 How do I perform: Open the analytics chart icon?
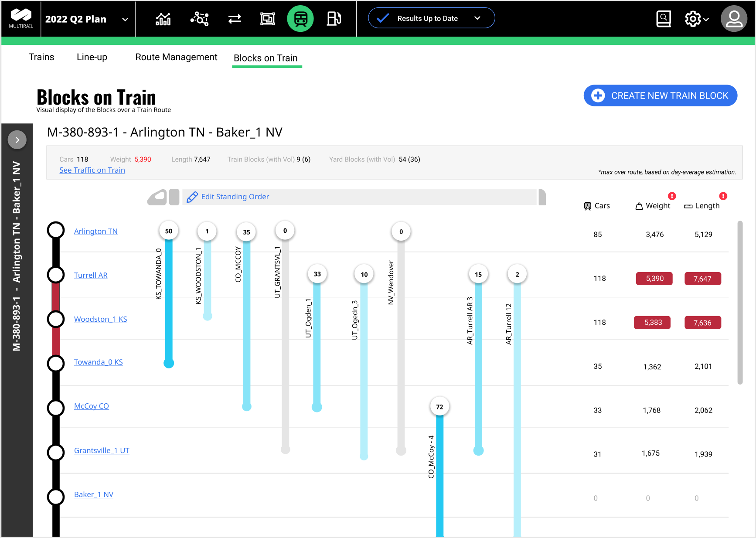point(163,19)
